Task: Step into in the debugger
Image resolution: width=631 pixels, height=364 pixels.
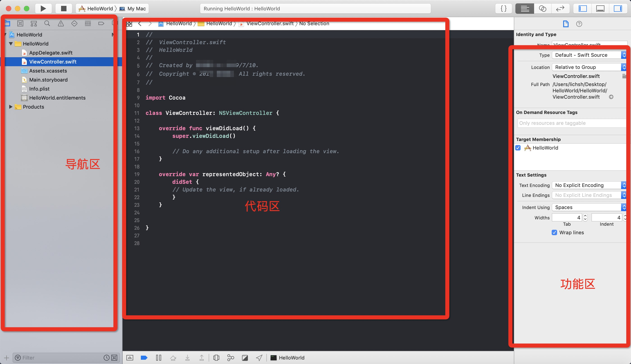Action: pos(187,358)
